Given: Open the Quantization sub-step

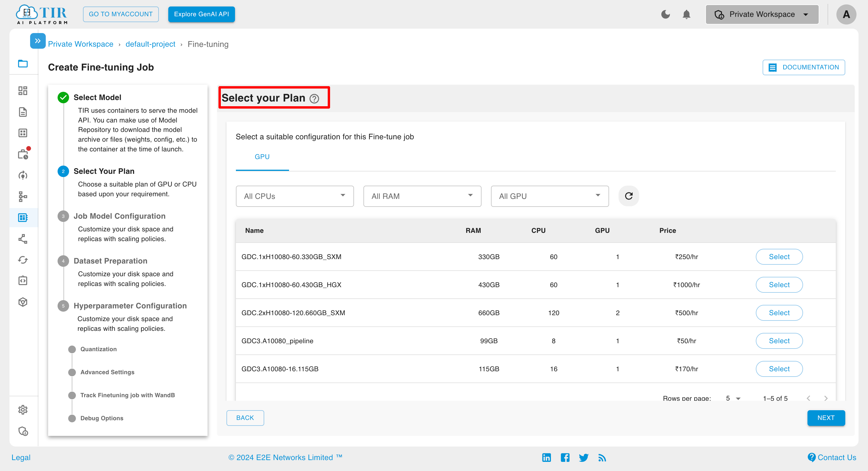Looking at the screenshot, I should [98, 349].
